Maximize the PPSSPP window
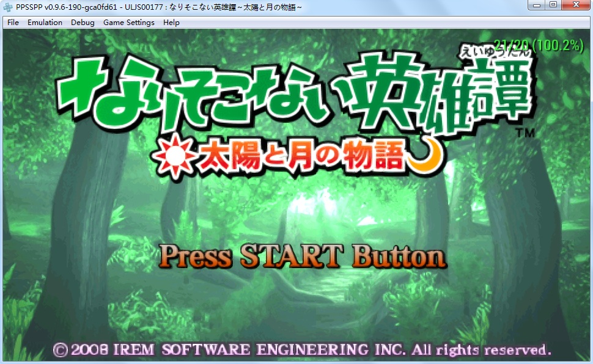 [553, 5]
